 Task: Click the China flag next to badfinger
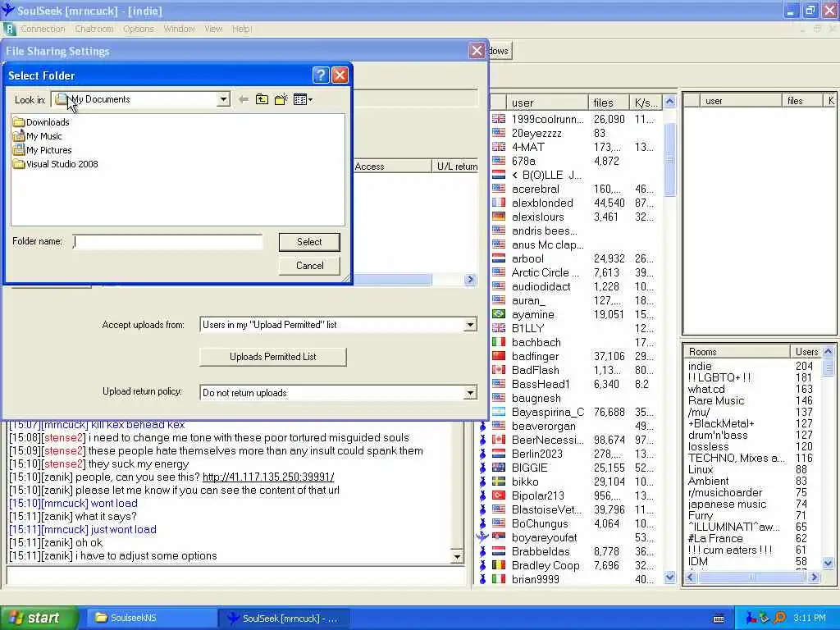499,356
